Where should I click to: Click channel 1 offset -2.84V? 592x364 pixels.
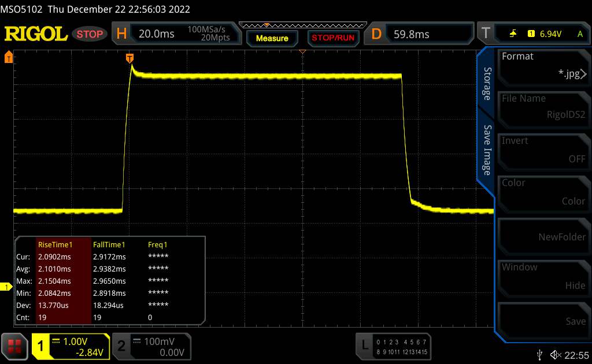tap(90, 352)
